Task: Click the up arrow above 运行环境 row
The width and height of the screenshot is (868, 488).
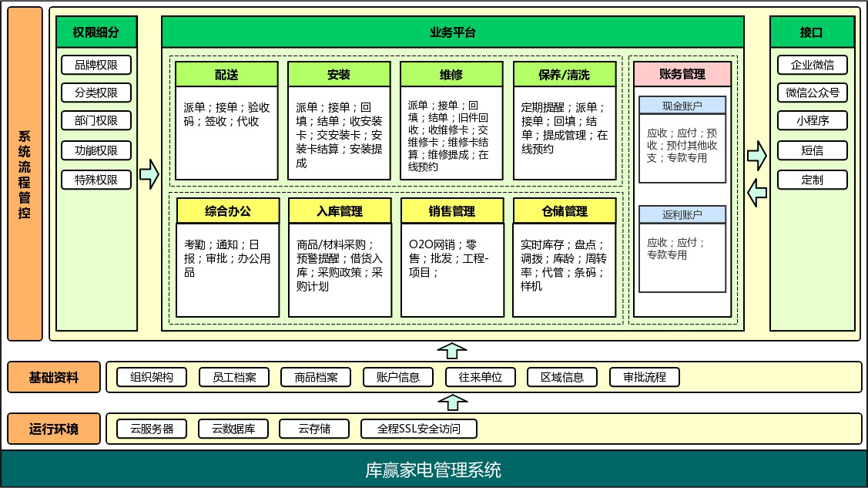Action: tap(452, 402)
